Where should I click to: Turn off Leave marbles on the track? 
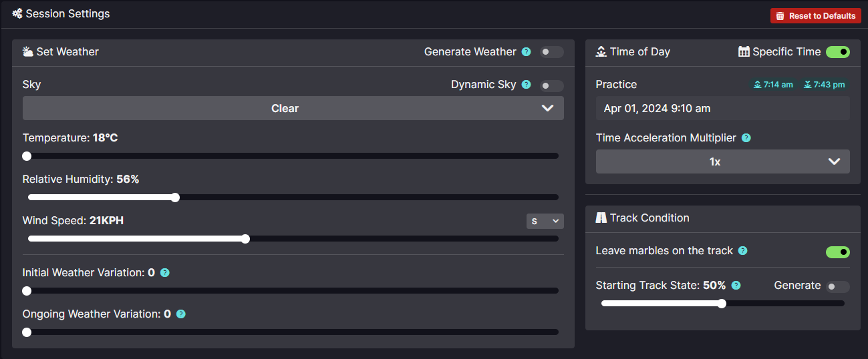[x=838, y=252]
